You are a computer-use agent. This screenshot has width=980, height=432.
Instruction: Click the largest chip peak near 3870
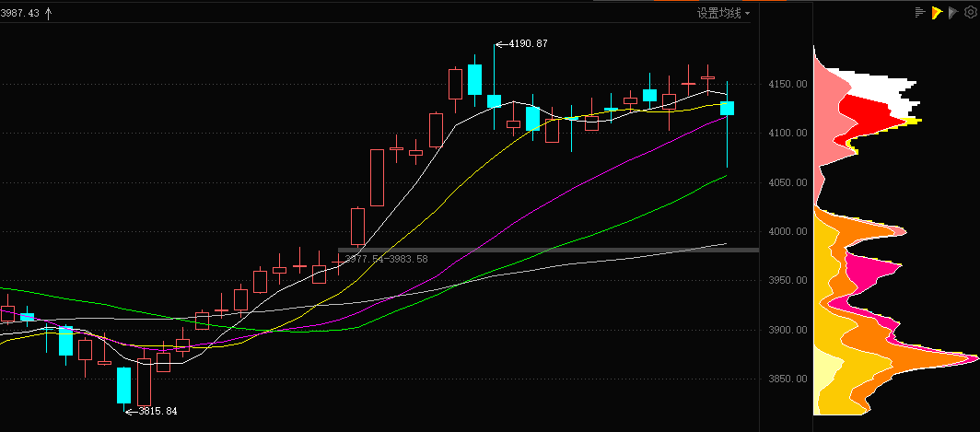[925, 359]
